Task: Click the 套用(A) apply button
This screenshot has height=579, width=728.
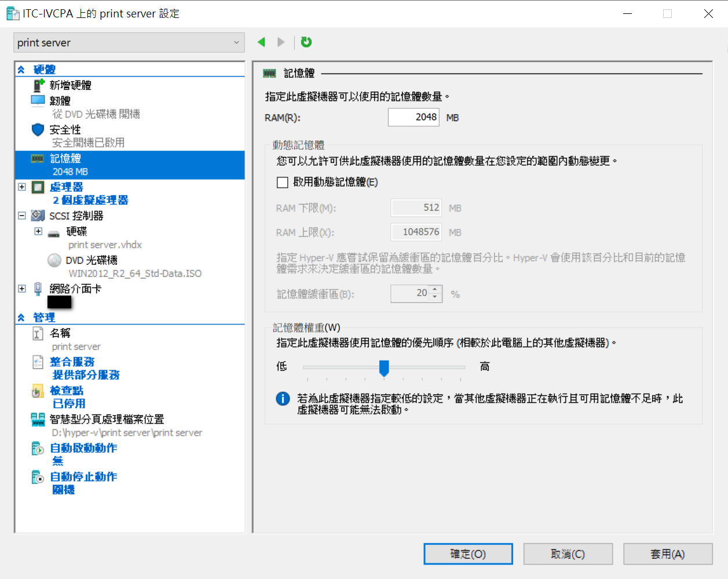Action: [x=667, y=554]
